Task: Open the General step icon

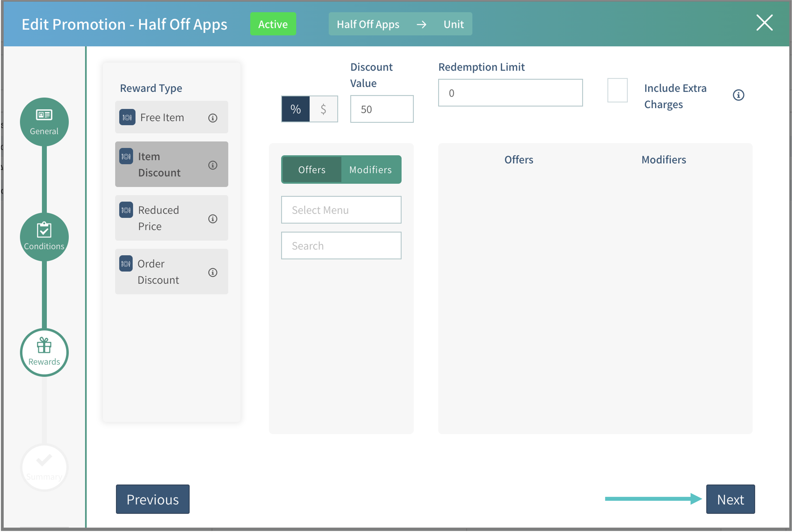Action: [x=44, y=122]
